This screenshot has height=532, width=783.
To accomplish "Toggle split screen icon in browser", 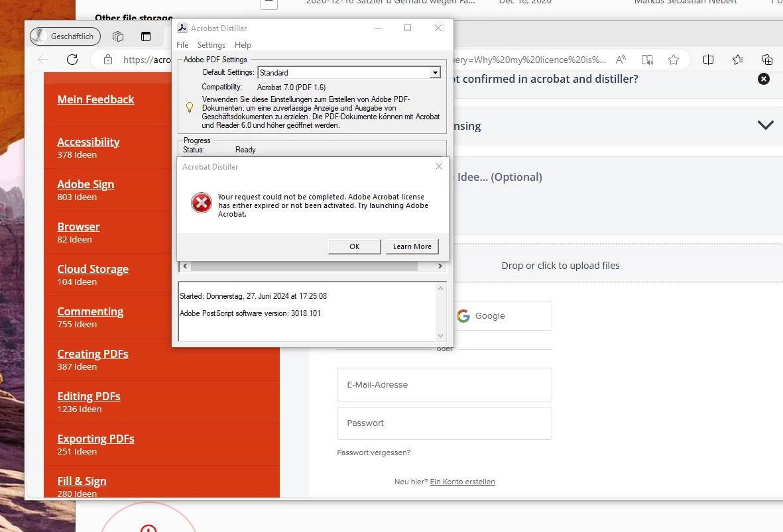I will click(x=708, y=60).
